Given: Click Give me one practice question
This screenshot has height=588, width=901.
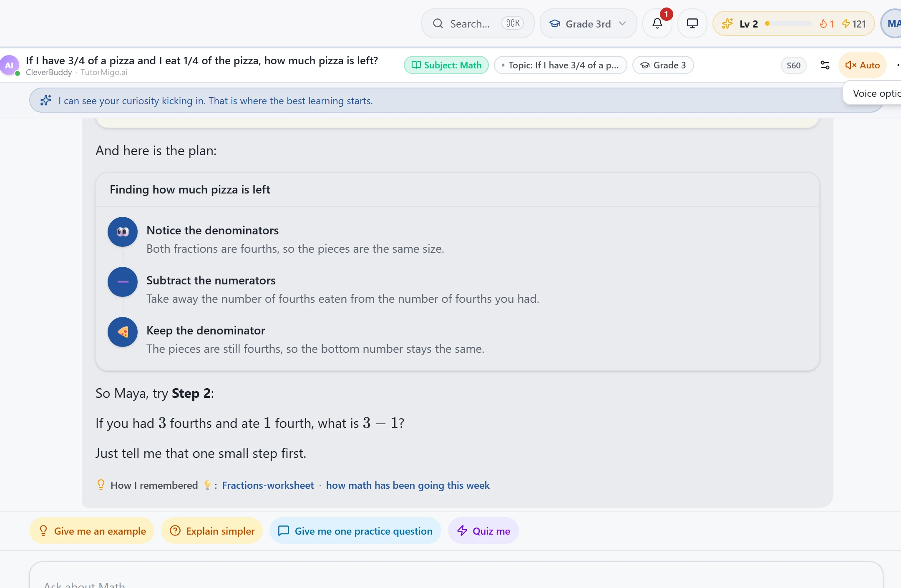Looking at the screenshot, I should pyautogui.click(x=355, y=531).
